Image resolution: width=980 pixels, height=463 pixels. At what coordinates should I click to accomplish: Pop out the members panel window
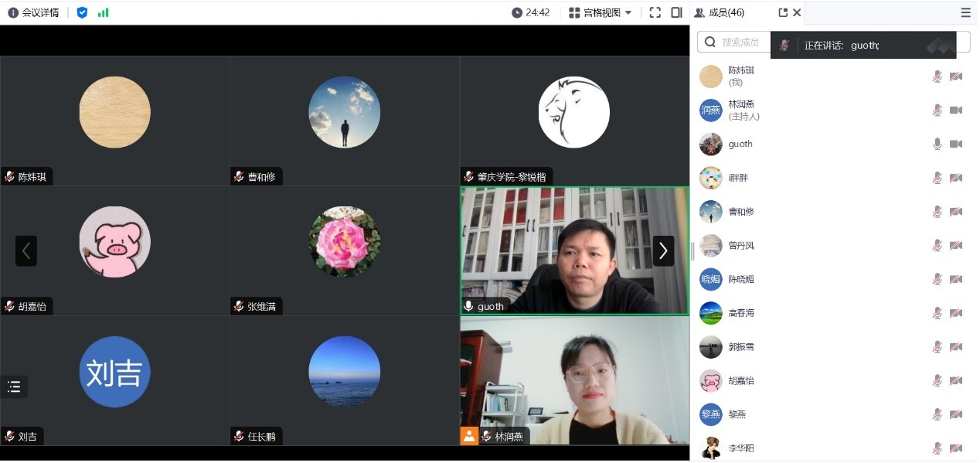pyautogui.click(x=783, y=12)
